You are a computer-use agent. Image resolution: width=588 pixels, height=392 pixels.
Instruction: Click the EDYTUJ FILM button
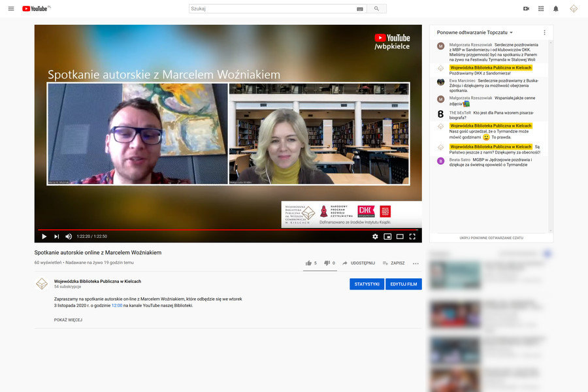point(403,284)
